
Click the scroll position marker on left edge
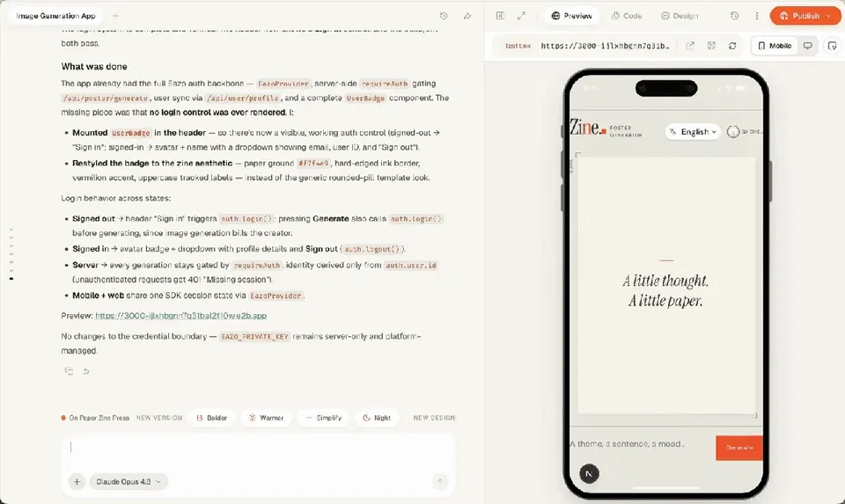[x=11, y=278]
